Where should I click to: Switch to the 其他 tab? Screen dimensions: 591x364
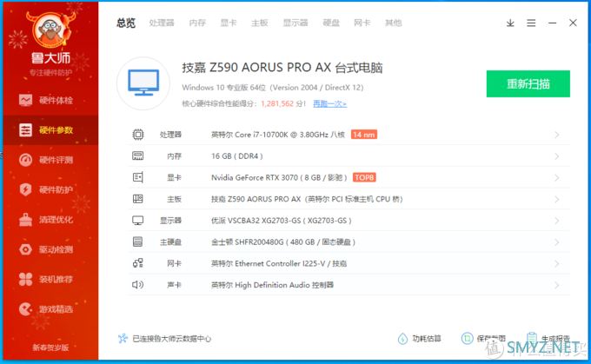click(393, 23)
